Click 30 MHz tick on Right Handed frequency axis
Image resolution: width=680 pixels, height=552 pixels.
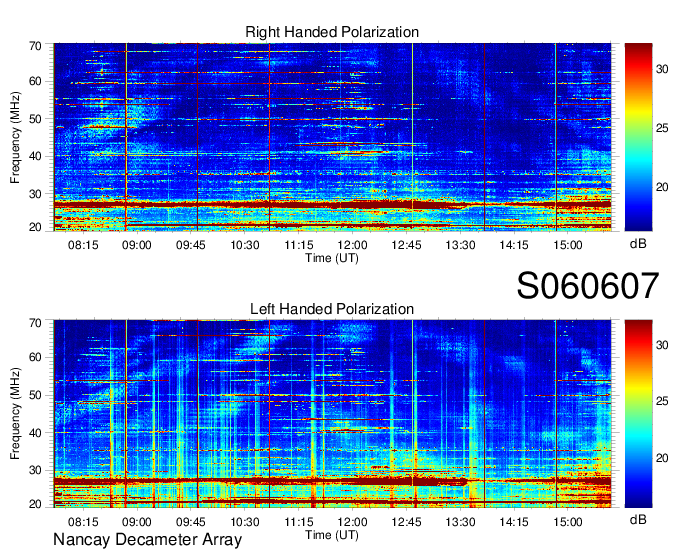pos(35,194)
